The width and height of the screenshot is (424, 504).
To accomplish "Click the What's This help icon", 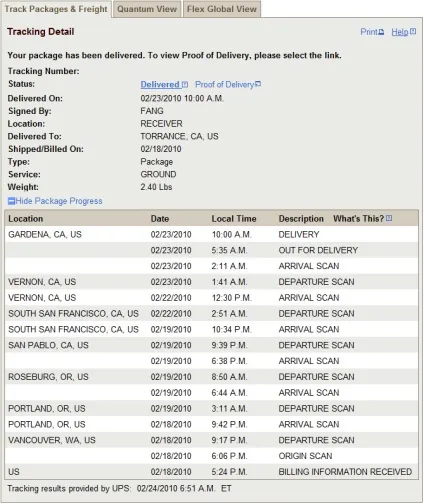I will [x=389, y=218].
